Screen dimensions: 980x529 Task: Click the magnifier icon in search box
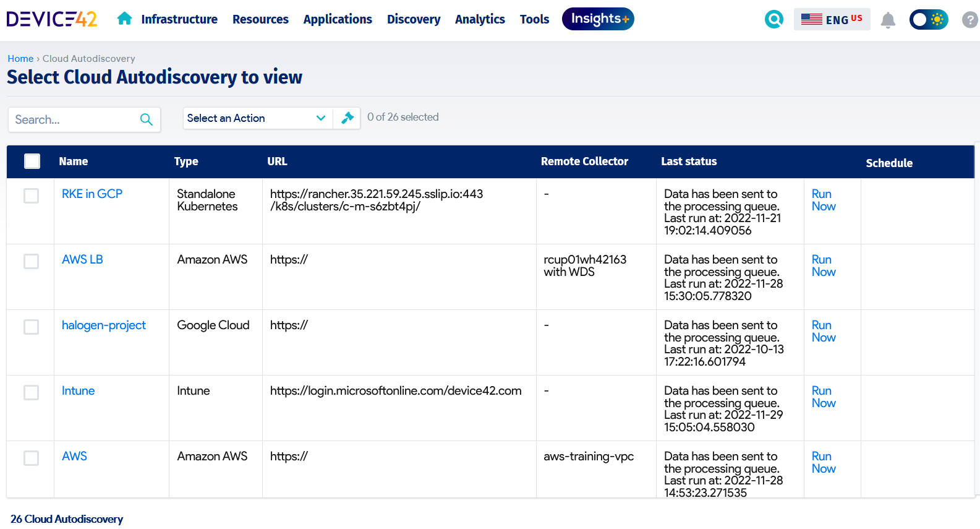tap(147, 119)
